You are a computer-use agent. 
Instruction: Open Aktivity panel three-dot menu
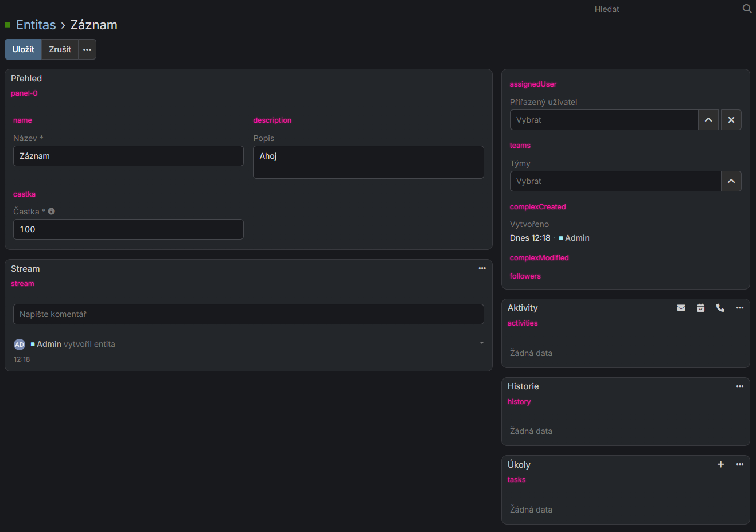[x=739, y=308]
